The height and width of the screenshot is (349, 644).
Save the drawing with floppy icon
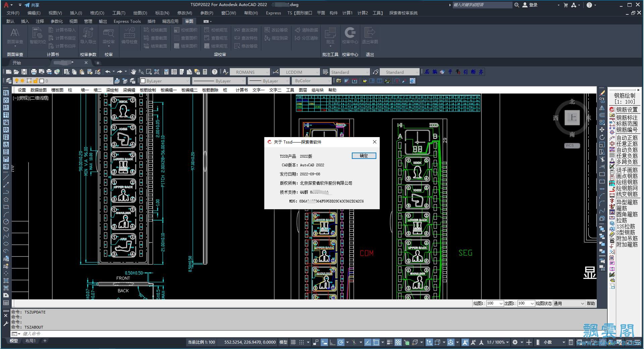(x=24, y=72)
